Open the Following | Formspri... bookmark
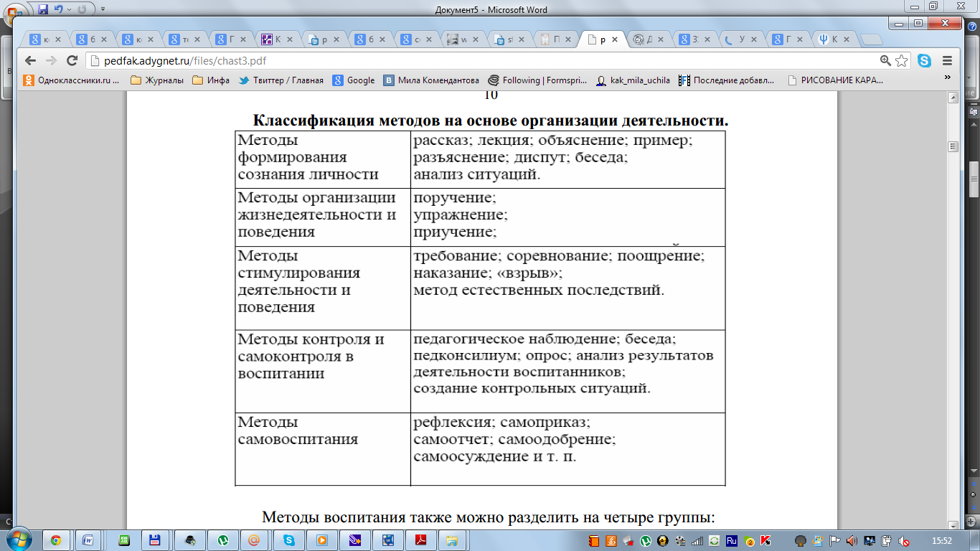 (538, 80)
